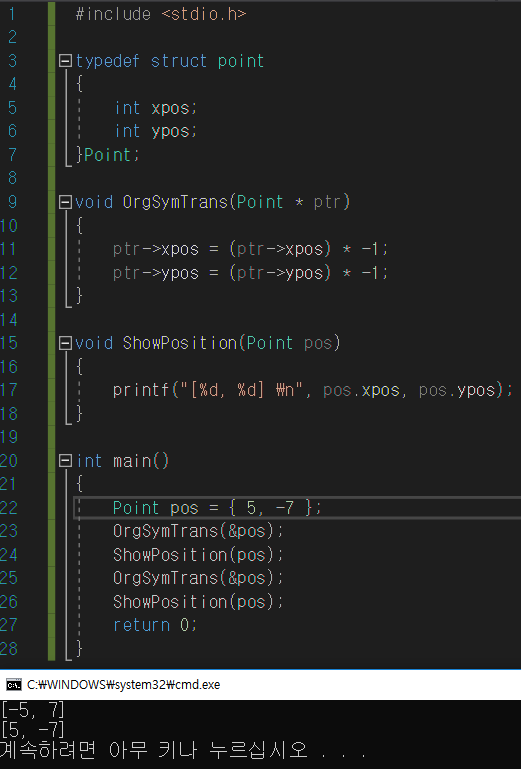Click 'ptr->xpos = (ptr->xpos) * -1;' line
Screen dimensions: 521x769
point(250,249)
